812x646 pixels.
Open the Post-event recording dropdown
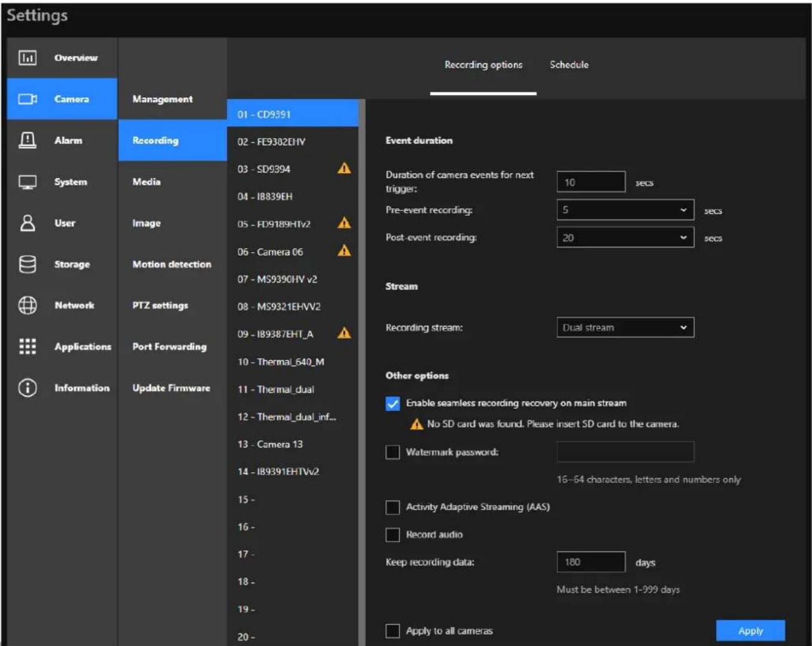(x=625, y=238)
